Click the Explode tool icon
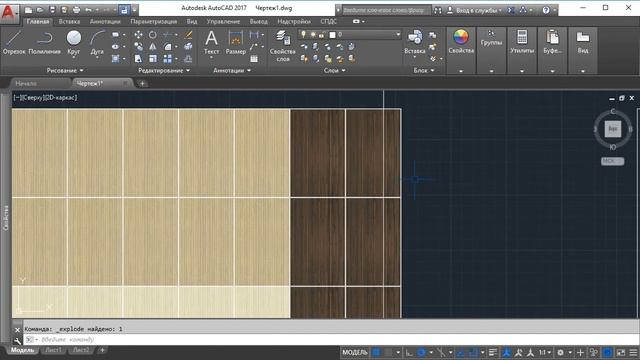640x360 pixels. [188, 47]
